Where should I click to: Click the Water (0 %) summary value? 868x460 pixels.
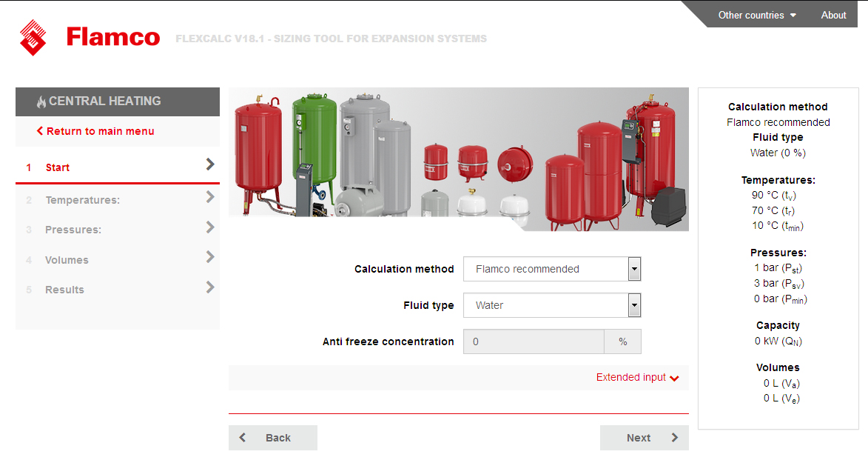[778, 153]
